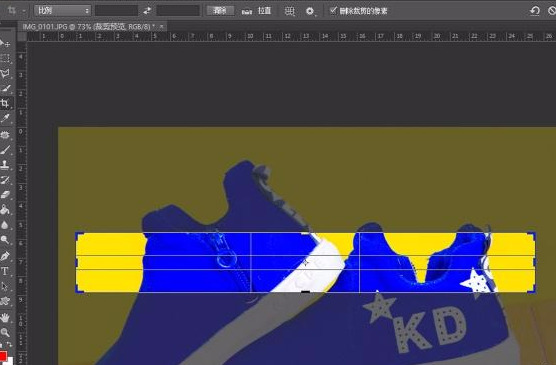
Task: Click the Straighten button
Action: [256, 11]
